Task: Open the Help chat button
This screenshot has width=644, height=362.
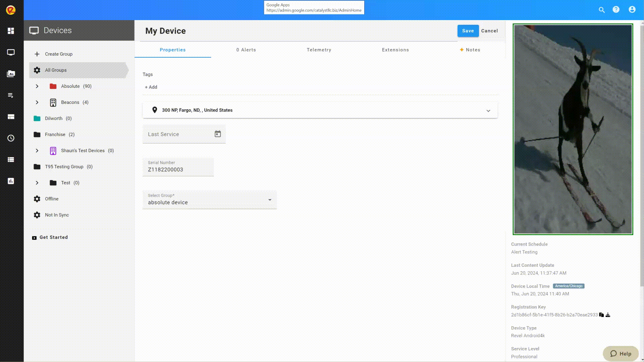Action: pyautogui.click(x=621, y=354)
